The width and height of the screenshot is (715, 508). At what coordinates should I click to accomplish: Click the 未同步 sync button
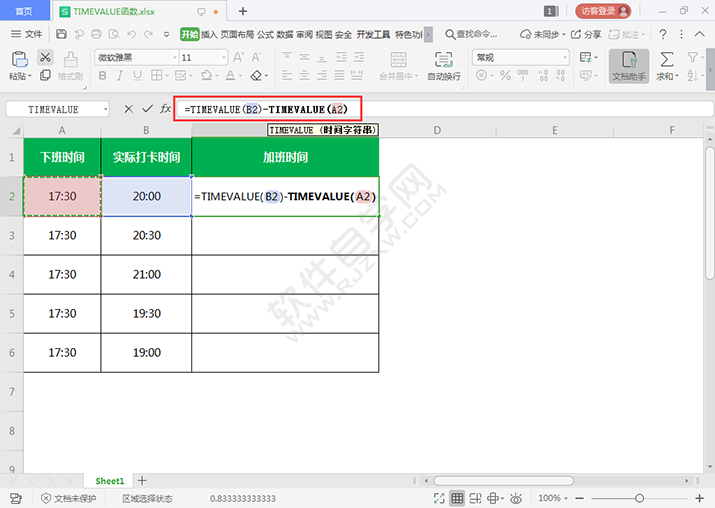click(543, 34)
